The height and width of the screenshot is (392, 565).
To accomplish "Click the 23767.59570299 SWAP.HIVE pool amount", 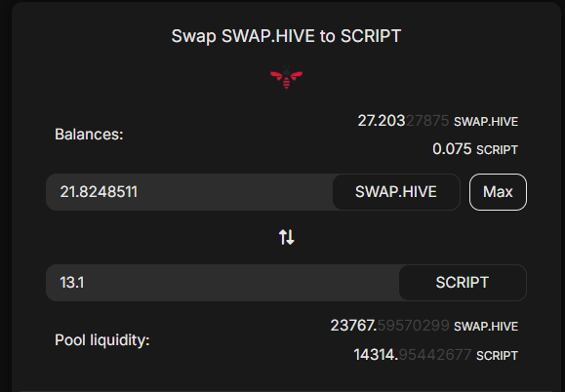I will point(390,326).
